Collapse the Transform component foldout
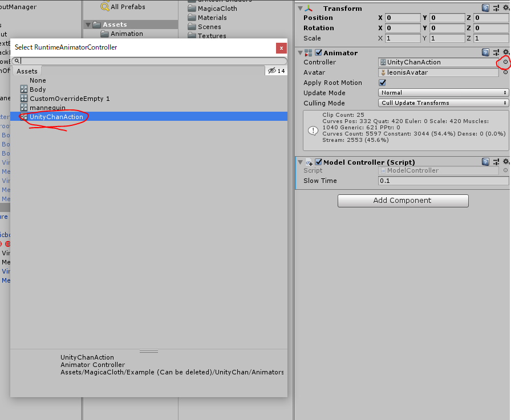Viewport: 511px width, 420px height. pos(301,9)
